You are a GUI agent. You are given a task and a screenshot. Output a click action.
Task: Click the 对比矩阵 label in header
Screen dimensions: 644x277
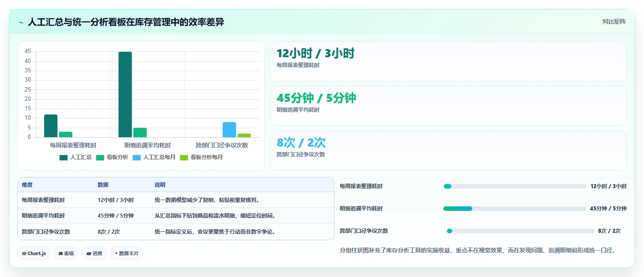coord(614,21)
